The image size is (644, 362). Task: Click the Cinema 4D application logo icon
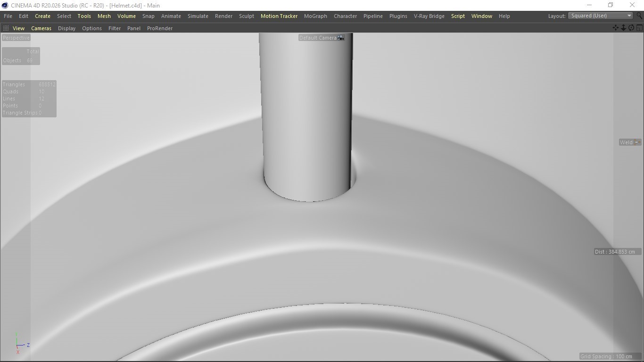tap(5, 5)
